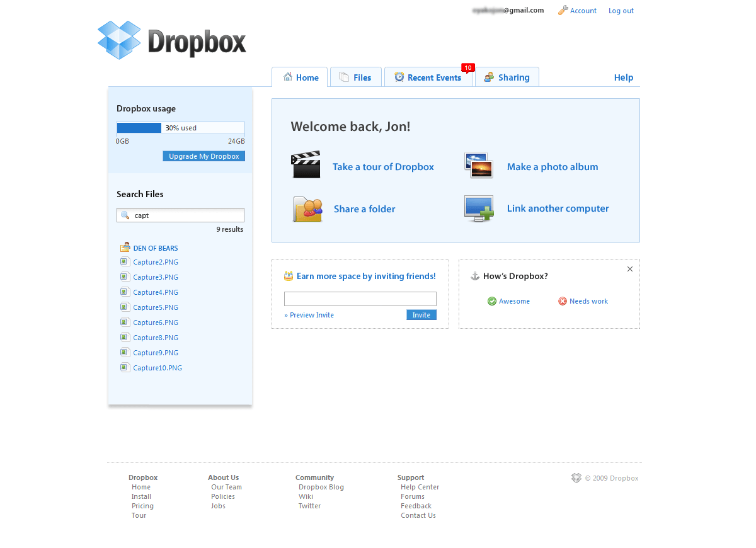Viewport: 756px width, 548px height.
Task: Click the image icon beside Capture8.PNG
Action: click(125, 337)
